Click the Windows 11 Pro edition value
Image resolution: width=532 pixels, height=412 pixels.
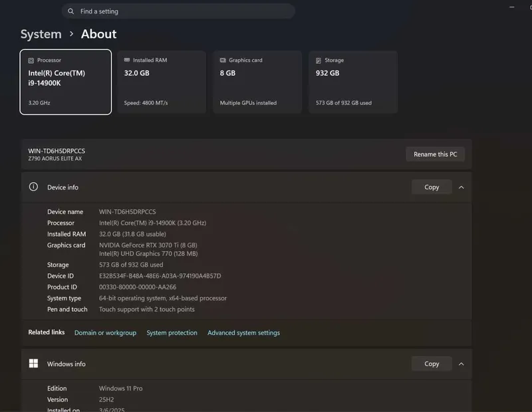[x=120, y=388]
